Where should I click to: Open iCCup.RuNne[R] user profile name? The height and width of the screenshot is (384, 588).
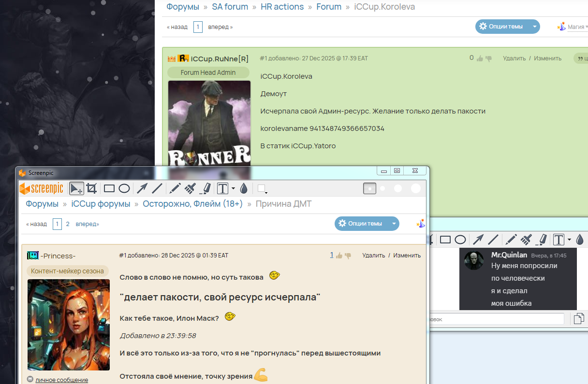[220, 59]
